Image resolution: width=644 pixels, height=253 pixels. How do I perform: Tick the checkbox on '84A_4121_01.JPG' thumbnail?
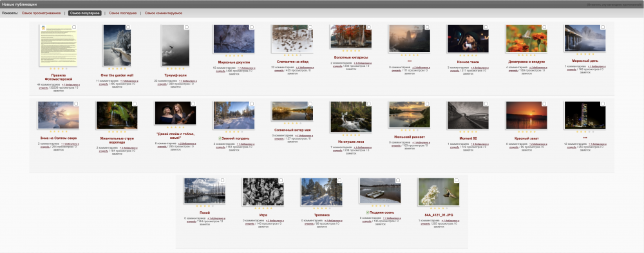[457, 180]
